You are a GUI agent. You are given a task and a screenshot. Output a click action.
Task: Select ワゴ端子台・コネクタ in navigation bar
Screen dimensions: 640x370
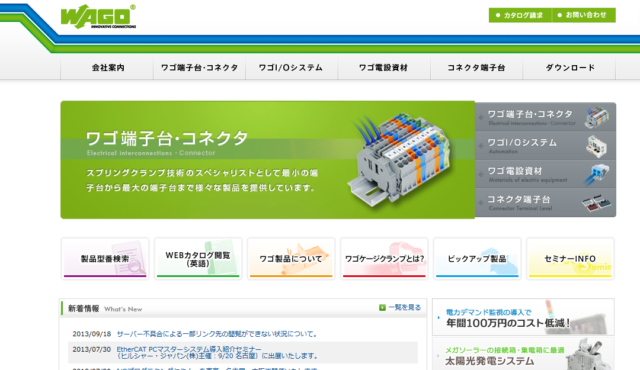click(x=199, y=68)
